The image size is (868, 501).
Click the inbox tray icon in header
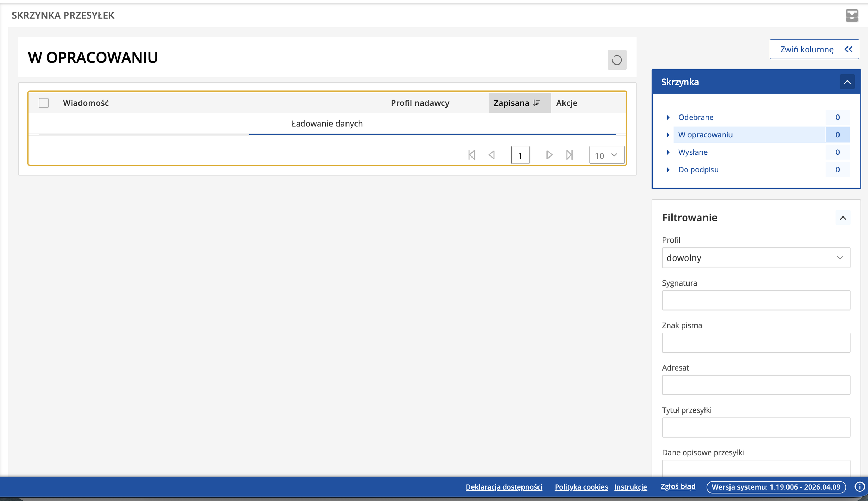click(x=851, y=15)
